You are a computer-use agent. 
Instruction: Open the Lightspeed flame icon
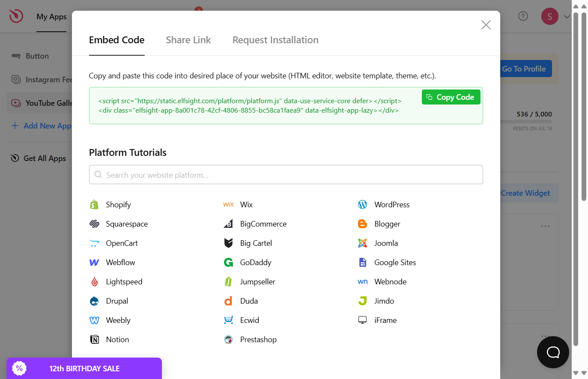pyautogui.click(x=94, y=282)
